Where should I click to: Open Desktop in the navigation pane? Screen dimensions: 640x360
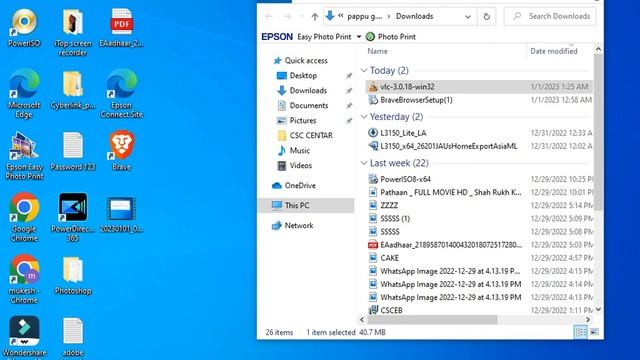coord(303,76)
